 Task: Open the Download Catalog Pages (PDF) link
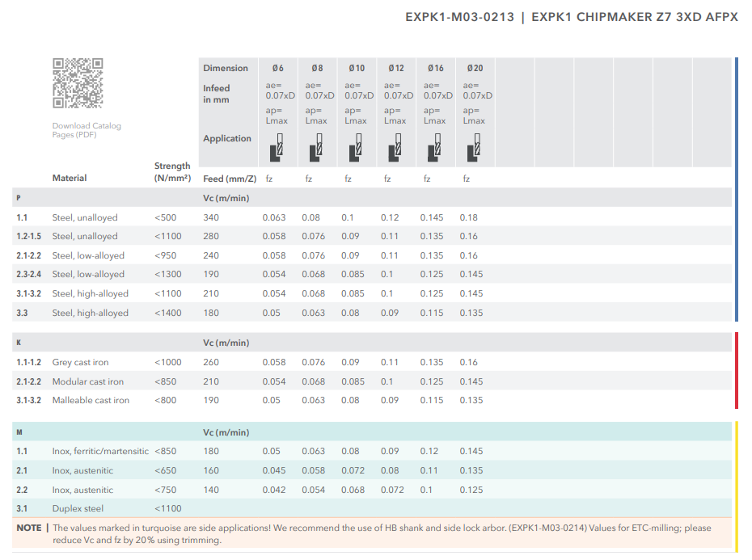(87, 130)
